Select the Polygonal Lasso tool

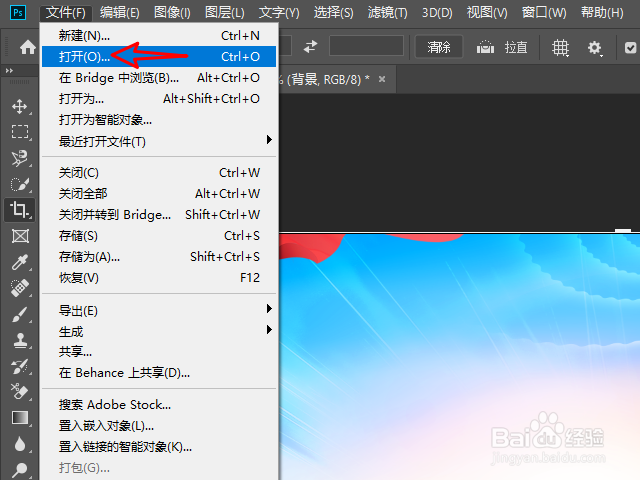click(x=20, y=158)
